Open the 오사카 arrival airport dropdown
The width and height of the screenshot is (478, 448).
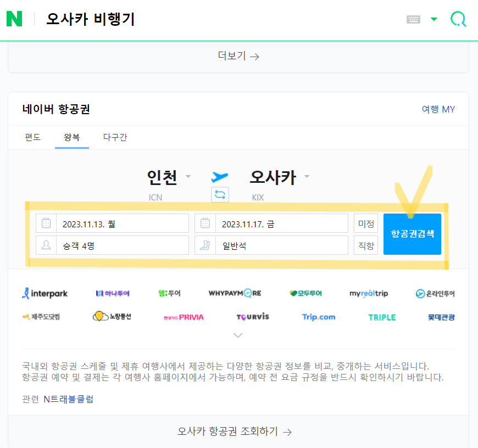click(x=280, y=177)
